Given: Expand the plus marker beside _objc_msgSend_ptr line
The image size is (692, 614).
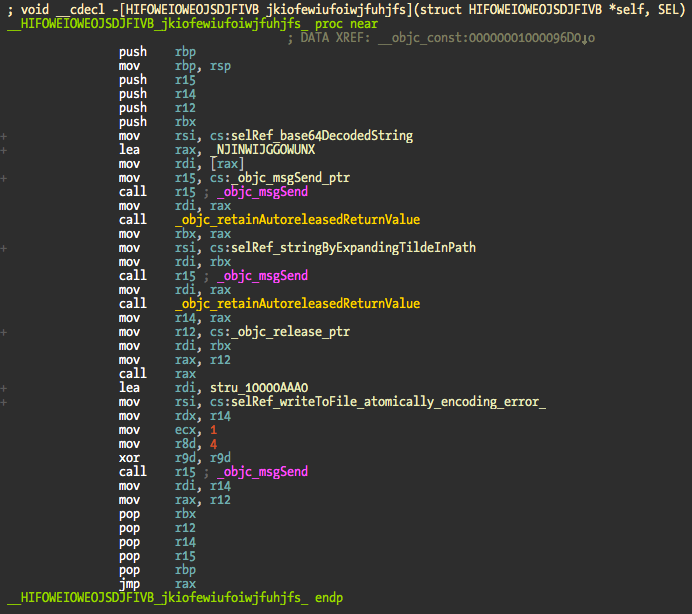Looking at the screenshot, I should click(x=5, y=178).
